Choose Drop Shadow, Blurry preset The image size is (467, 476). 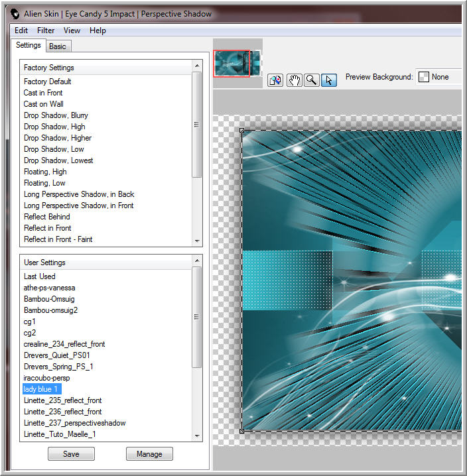coord(56,115)
